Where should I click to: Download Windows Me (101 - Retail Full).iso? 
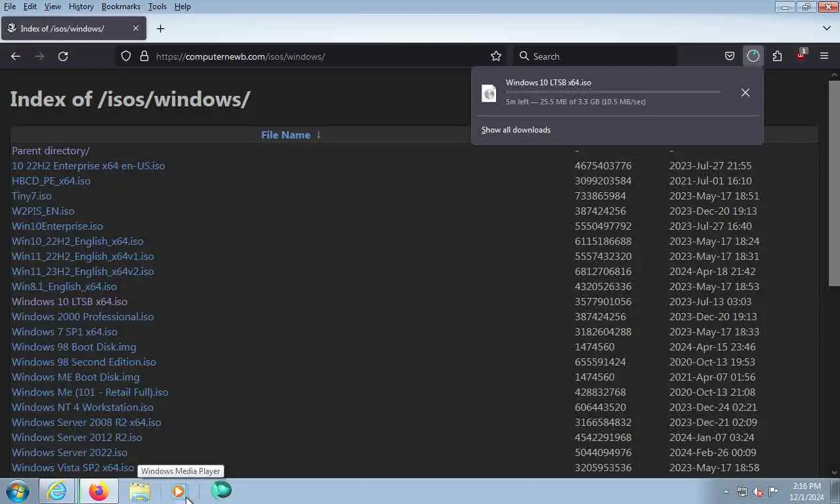(90, 392)
